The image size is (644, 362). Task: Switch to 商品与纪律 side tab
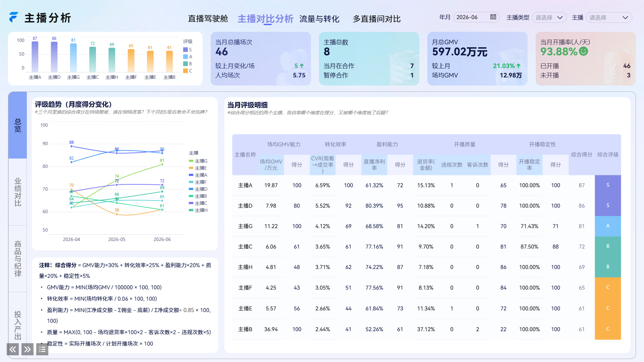(x=18, y=259)
